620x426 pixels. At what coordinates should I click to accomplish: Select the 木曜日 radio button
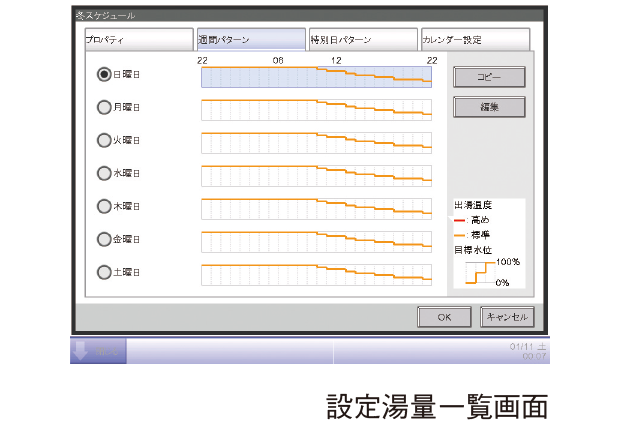pyautogui.click(x=104, y=206)
